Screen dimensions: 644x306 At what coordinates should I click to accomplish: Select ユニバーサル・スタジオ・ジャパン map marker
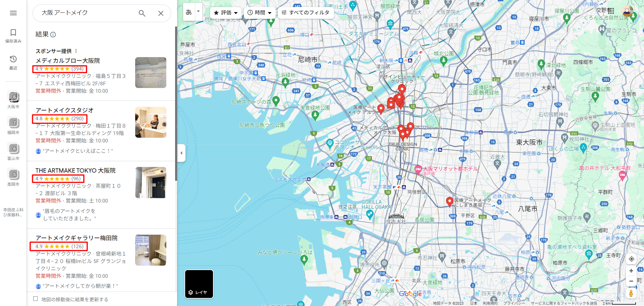tap(330, 143)
